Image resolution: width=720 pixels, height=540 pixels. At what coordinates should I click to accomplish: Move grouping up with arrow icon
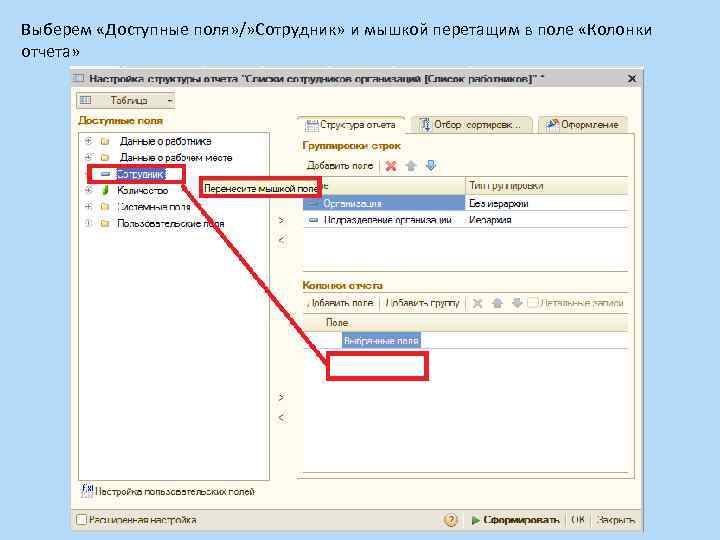point(411,166)
